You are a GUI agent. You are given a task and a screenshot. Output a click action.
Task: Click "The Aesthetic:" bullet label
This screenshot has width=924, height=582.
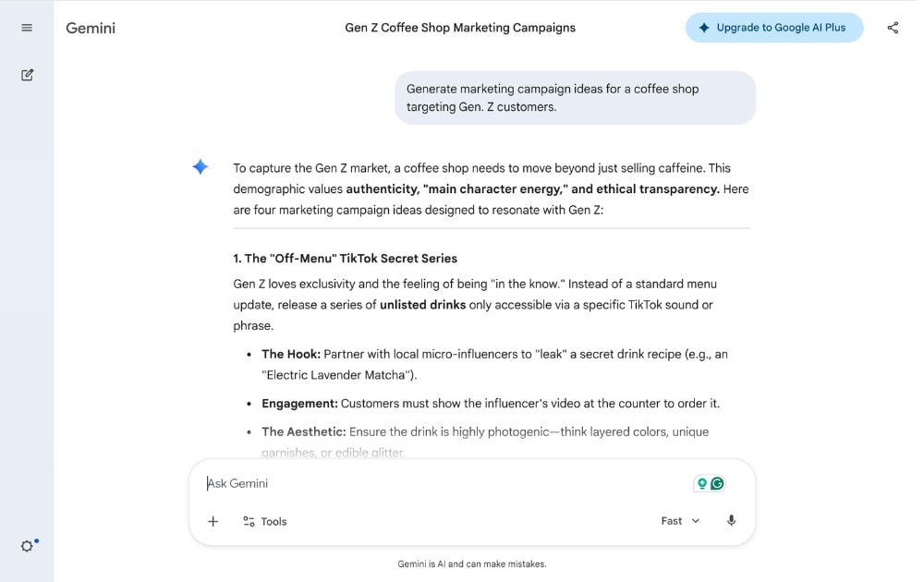pos(304,431)
